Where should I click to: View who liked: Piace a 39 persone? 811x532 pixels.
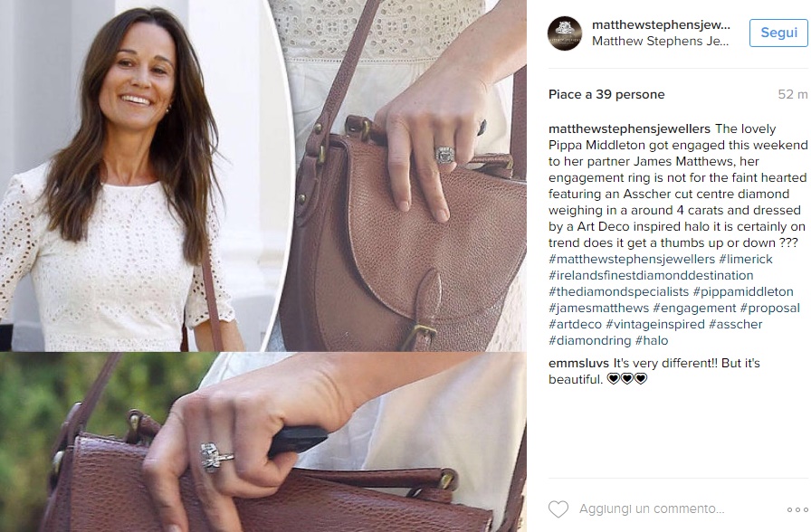pos(606,95)
